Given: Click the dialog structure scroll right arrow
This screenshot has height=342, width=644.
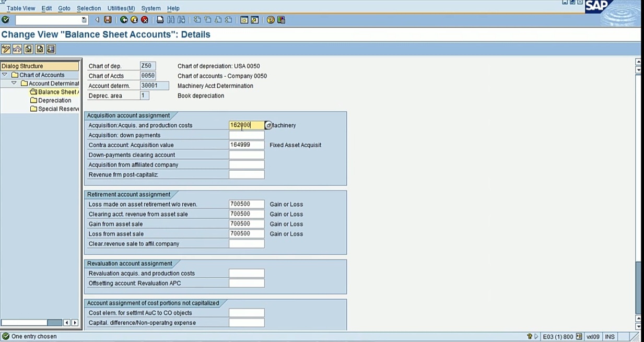Looking at the screenshot, I should pos(75,323).
